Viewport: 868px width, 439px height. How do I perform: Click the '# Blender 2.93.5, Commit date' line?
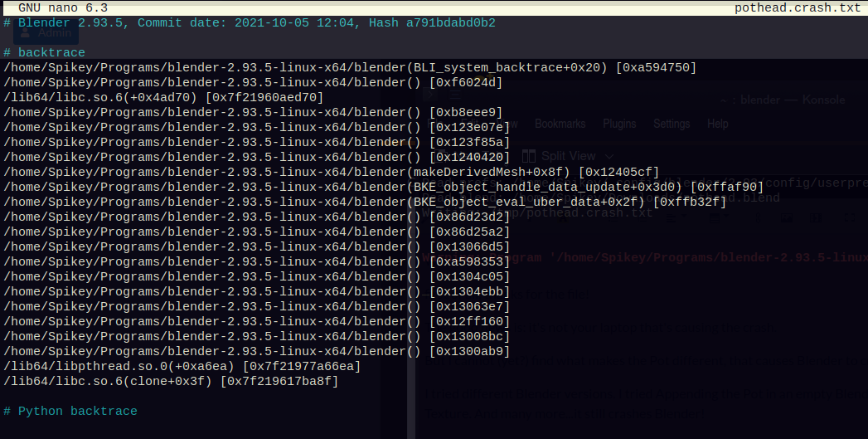tap(249, 22)
